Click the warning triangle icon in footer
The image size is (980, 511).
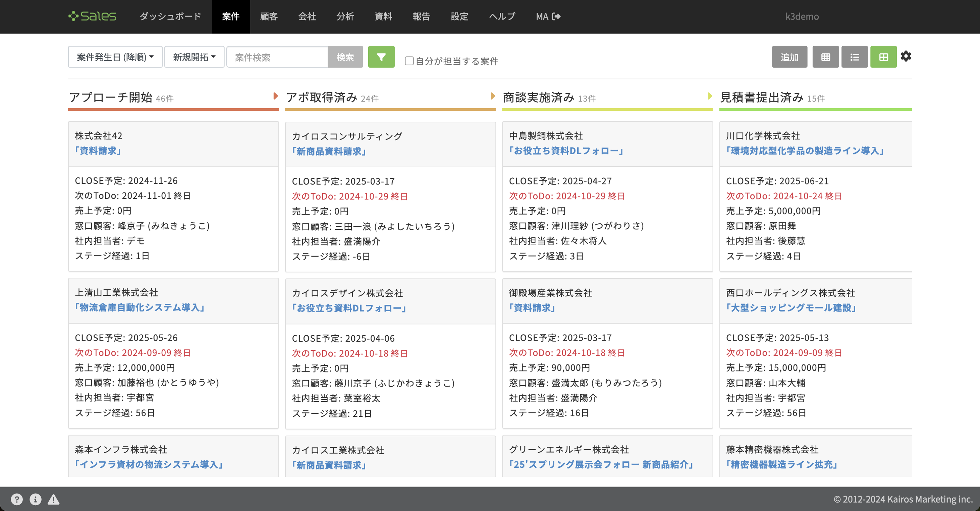point(53,499)
